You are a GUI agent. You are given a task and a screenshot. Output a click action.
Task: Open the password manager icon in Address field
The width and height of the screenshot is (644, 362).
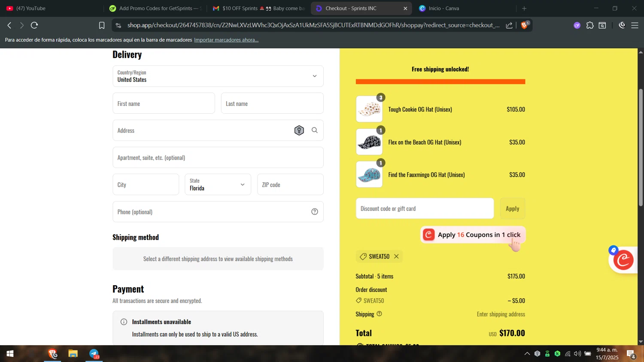click(x=299, y=130)
